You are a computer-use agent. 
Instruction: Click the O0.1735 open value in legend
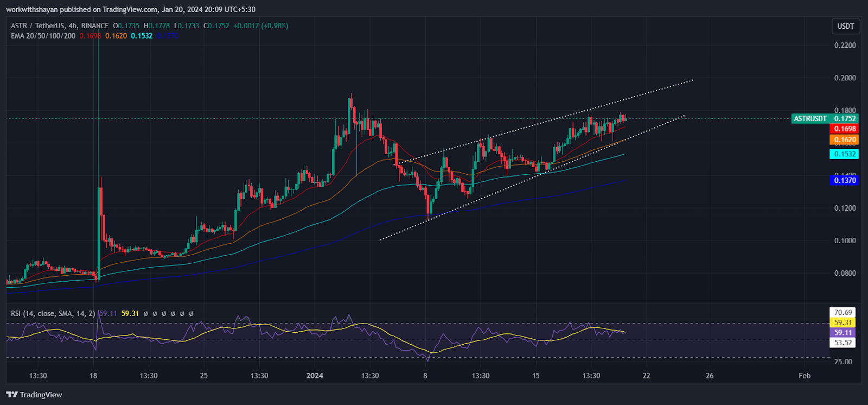126,26
